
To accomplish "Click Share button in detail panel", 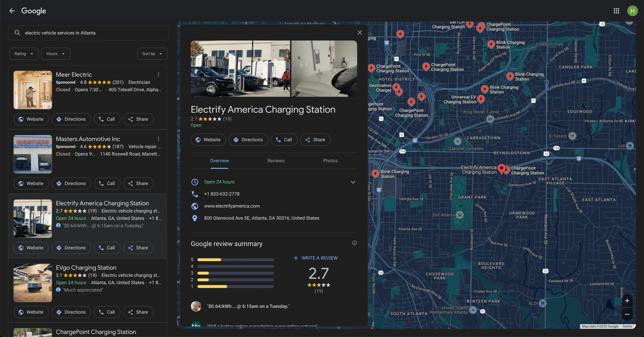I will tap(315, 140).
